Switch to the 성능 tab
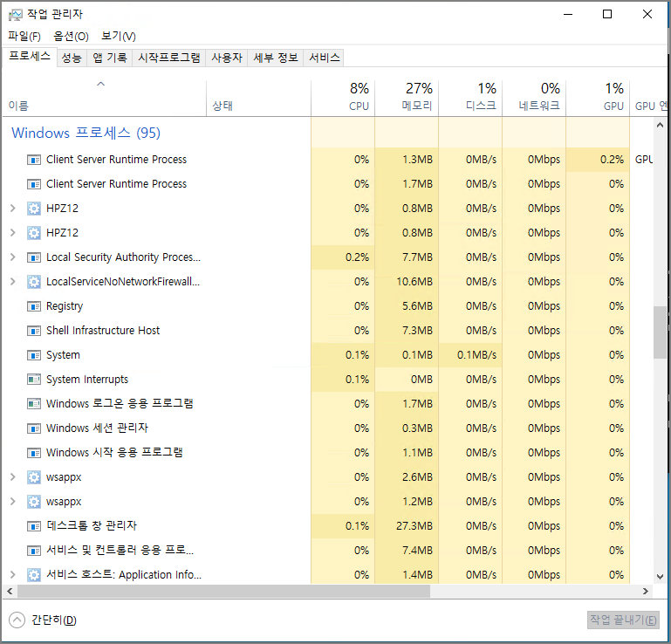Image resolution: width=671 pixels, height=644 pixels. [72, 58]
